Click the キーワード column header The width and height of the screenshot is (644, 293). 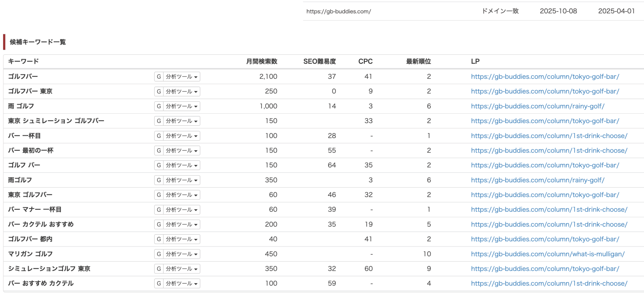23,61
